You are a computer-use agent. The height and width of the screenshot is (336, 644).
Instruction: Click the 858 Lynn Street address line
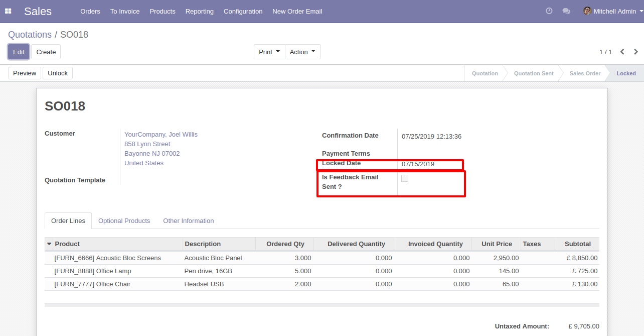pyautogui.click(x=147, y=144)
